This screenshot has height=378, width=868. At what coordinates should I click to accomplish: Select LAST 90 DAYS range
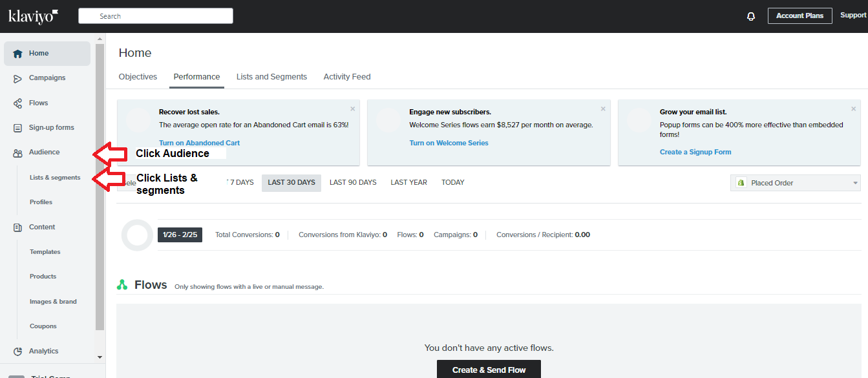pyautogui.click(x=353, y=182)
